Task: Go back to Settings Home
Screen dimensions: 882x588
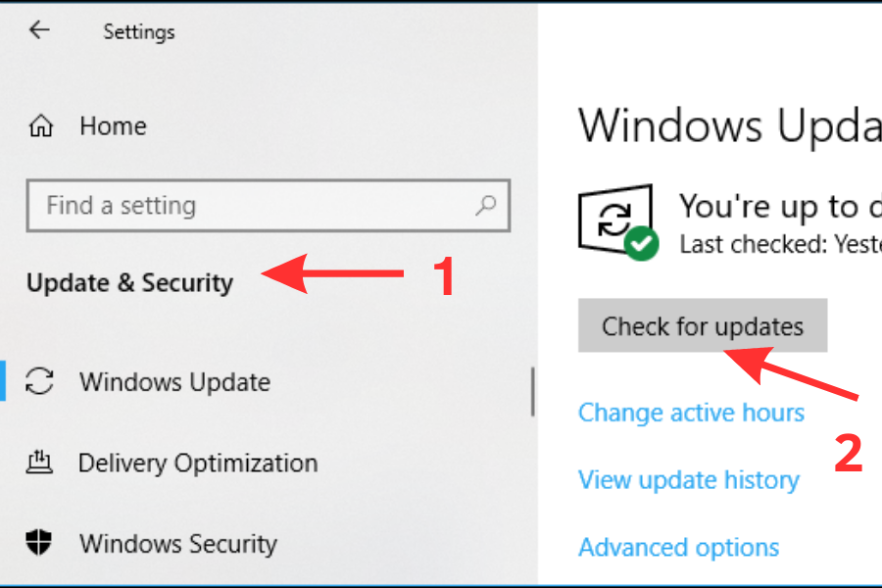Action: point(112,125)
